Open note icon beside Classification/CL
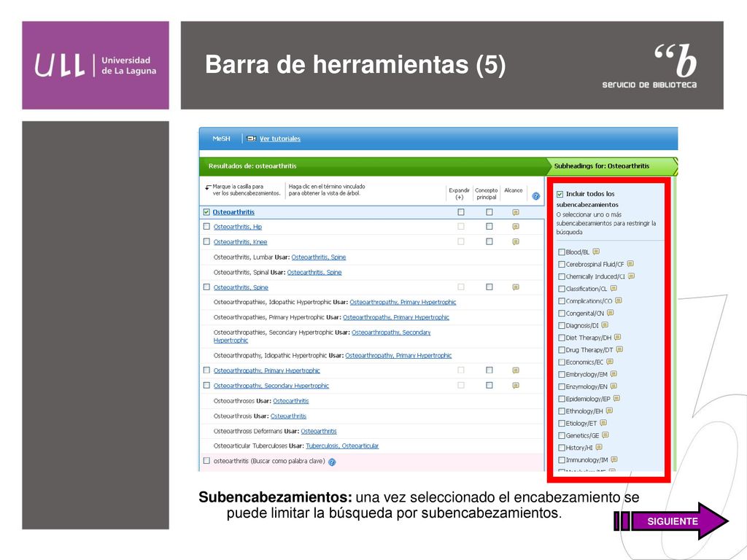Image resolution: width=747 pixels, height=560 pixels. (614, 289)
